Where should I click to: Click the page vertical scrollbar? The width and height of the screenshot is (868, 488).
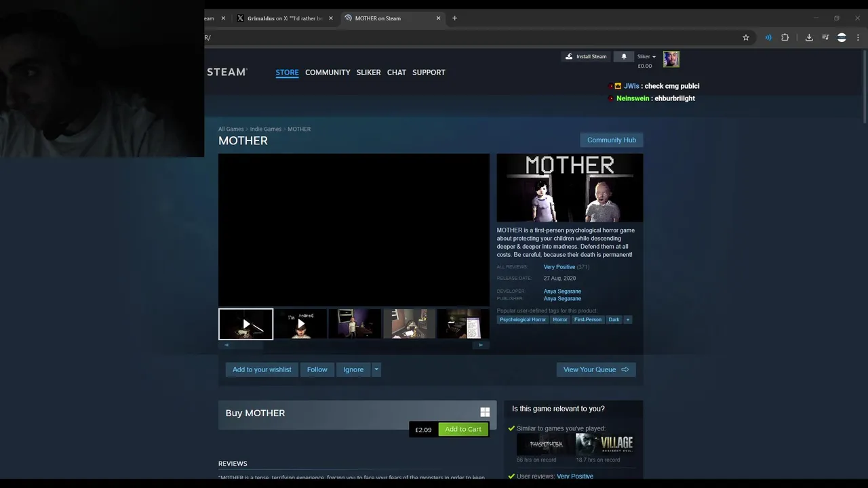[x=864, y=88]
